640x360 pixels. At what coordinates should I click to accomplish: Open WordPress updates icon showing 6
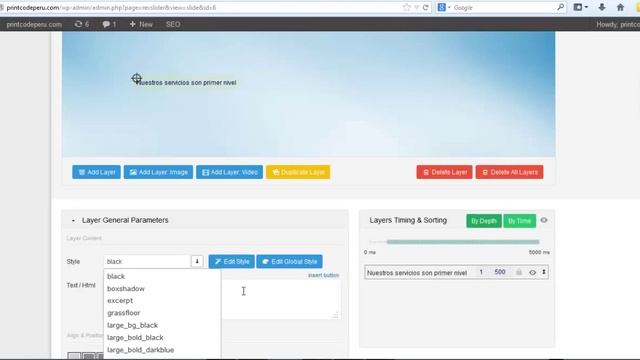click(x=82, y=24)
